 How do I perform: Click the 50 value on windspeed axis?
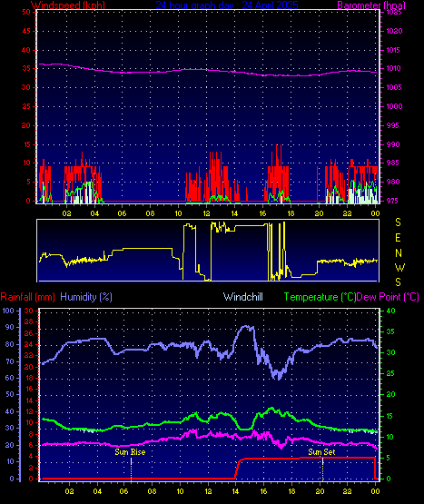coord(26,12)
